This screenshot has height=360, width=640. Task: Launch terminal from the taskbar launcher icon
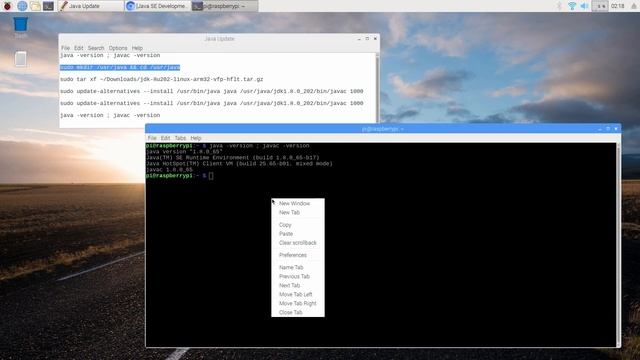[x=48, y=6]
